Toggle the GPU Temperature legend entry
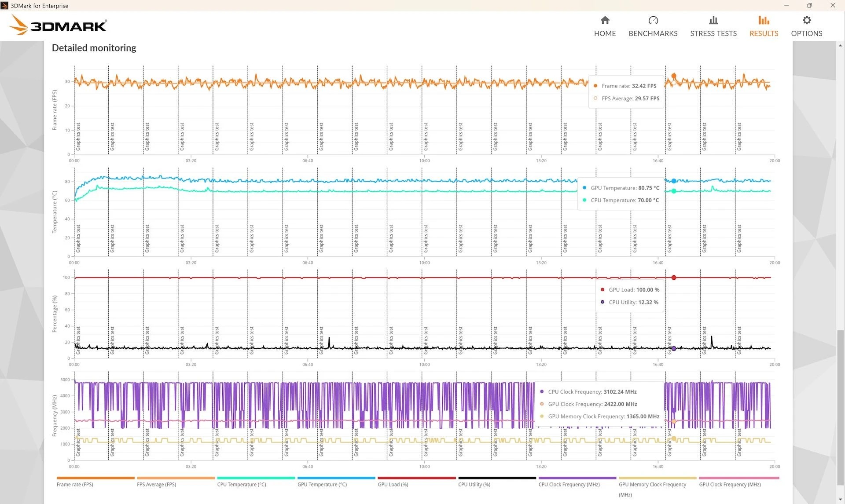Viewport: 845px width, 504px height. [322, 484]
